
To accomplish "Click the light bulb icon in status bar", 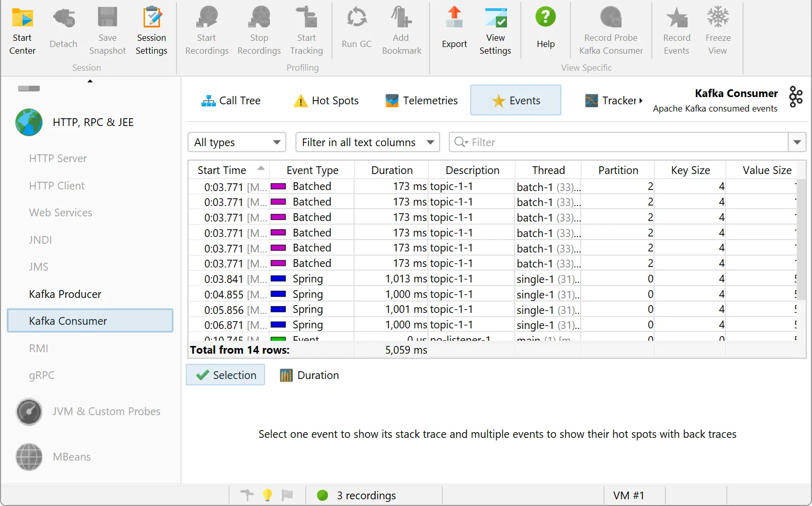I will click(267, 495).
